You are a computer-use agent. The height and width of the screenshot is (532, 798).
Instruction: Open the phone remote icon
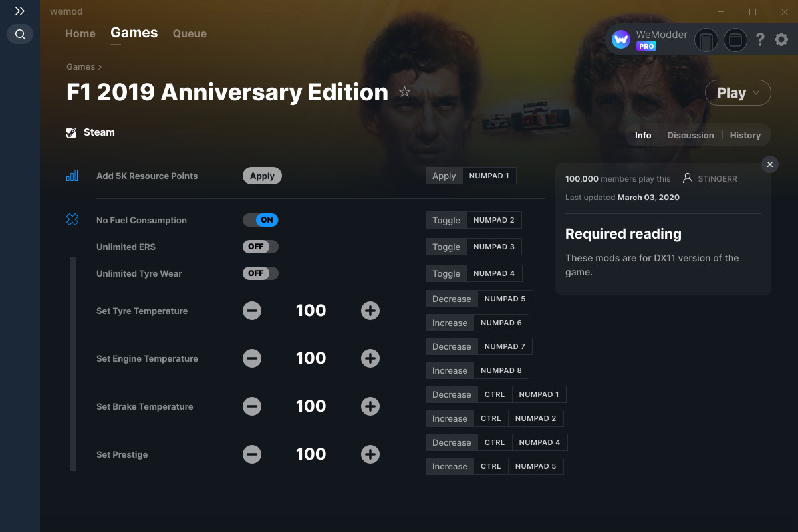[706, 40]
